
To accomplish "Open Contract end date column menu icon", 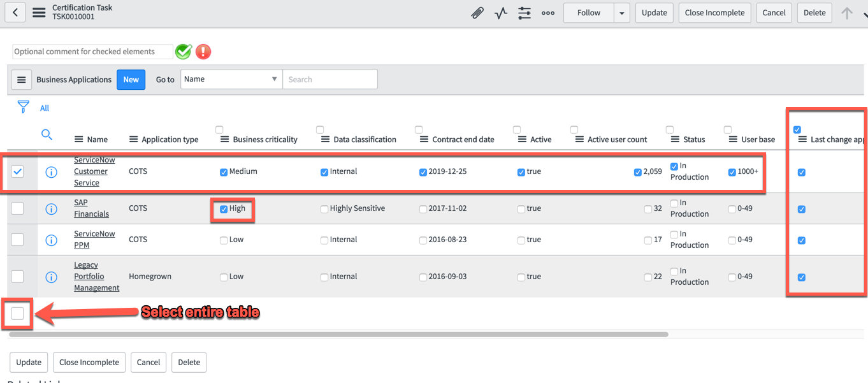I will click(424, 140).
